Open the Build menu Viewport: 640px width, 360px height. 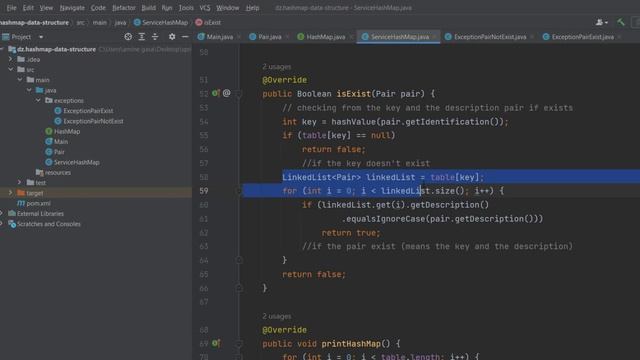149,8
